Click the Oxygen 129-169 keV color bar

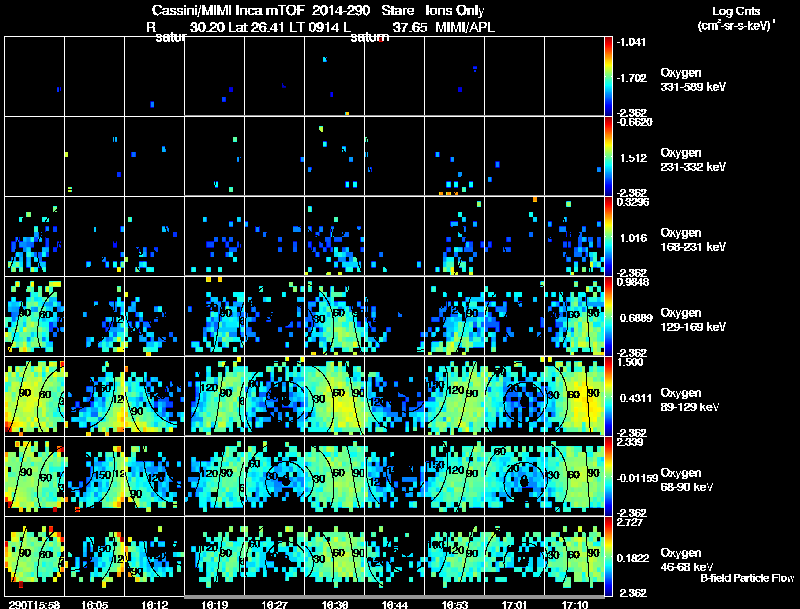click(x=608, y=316)
